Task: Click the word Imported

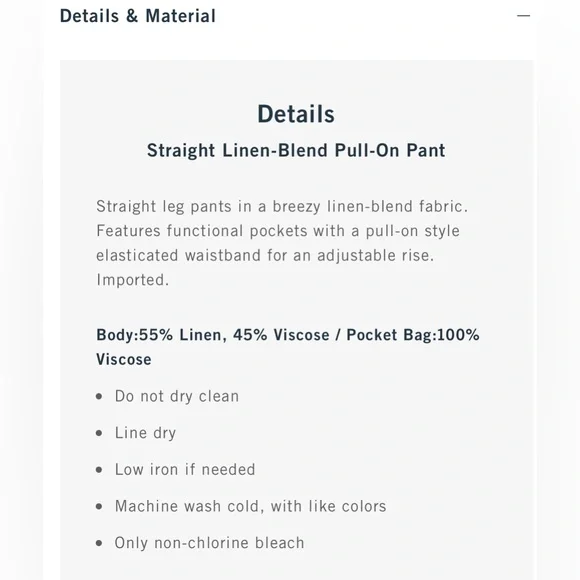Action: [x=132, y=280]
